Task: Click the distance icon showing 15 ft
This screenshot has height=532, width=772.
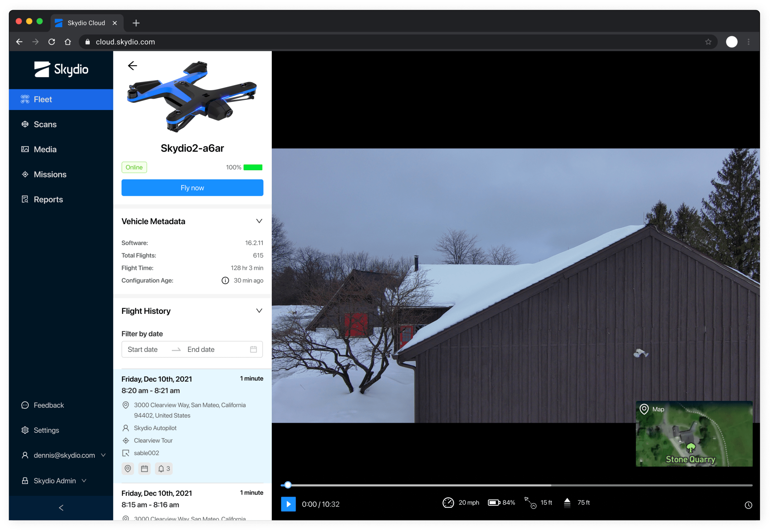Action: [530, 503]
